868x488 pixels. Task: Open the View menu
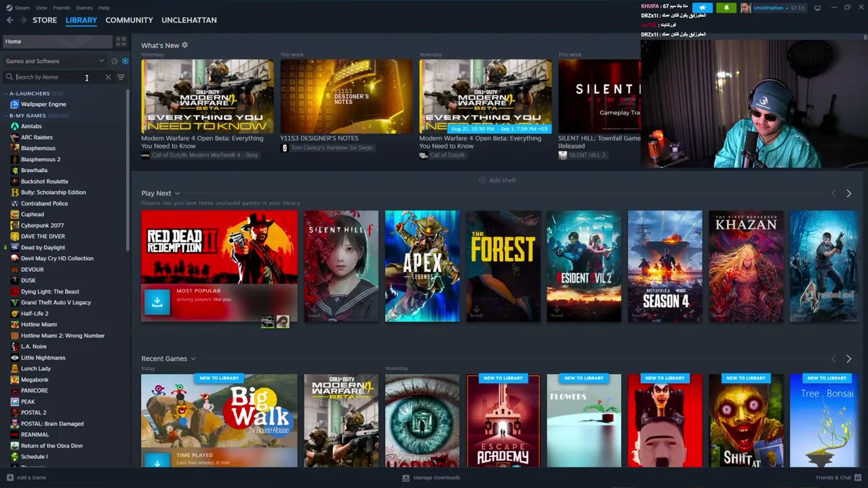coord(41,8)
